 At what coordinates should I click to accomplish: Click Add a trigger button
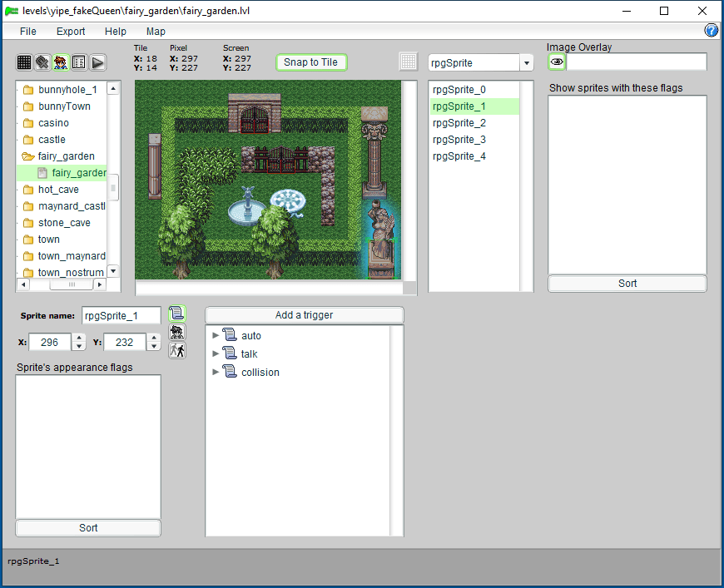click(x=304, y=315)
